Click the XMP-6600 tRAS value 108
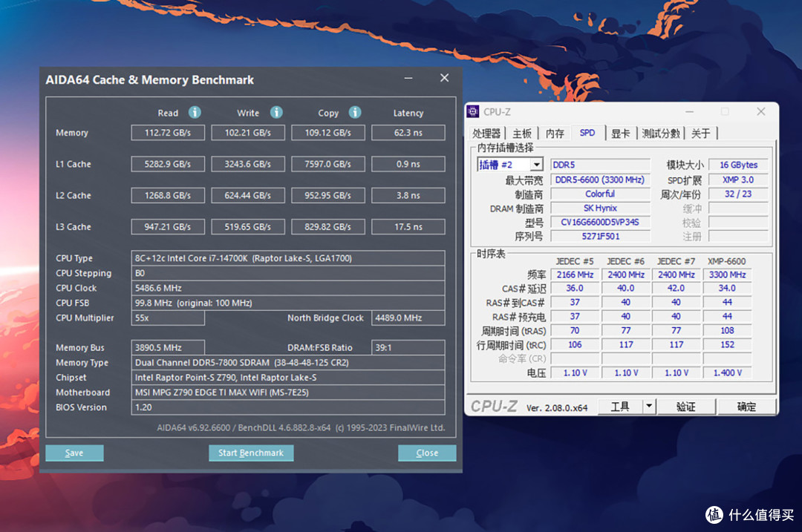The image size is (802, 532). [x=727, y=331]
